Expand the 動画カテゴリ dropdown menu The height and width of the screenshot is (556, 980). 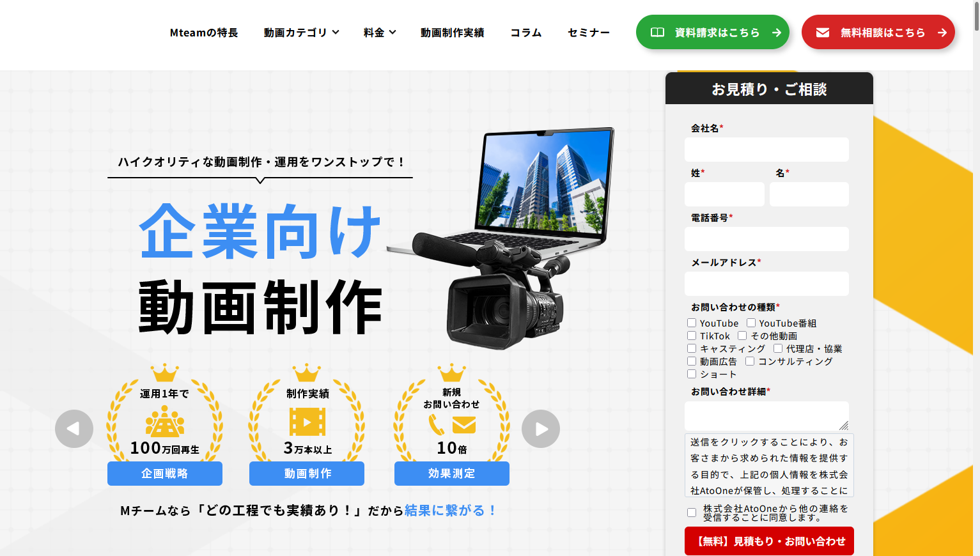(x=301, y=33)
